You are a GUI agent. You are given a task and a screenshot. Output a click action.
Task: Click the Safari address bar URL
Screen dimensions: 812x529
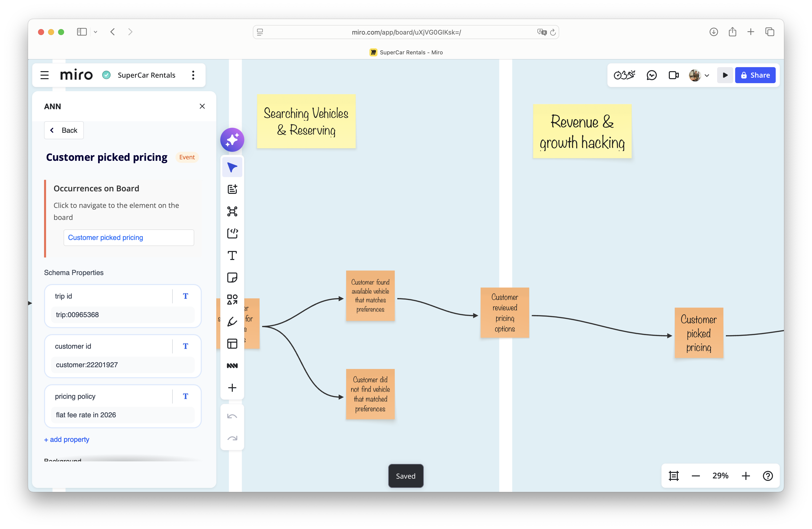pyautogui.click(x=406, y=32)
